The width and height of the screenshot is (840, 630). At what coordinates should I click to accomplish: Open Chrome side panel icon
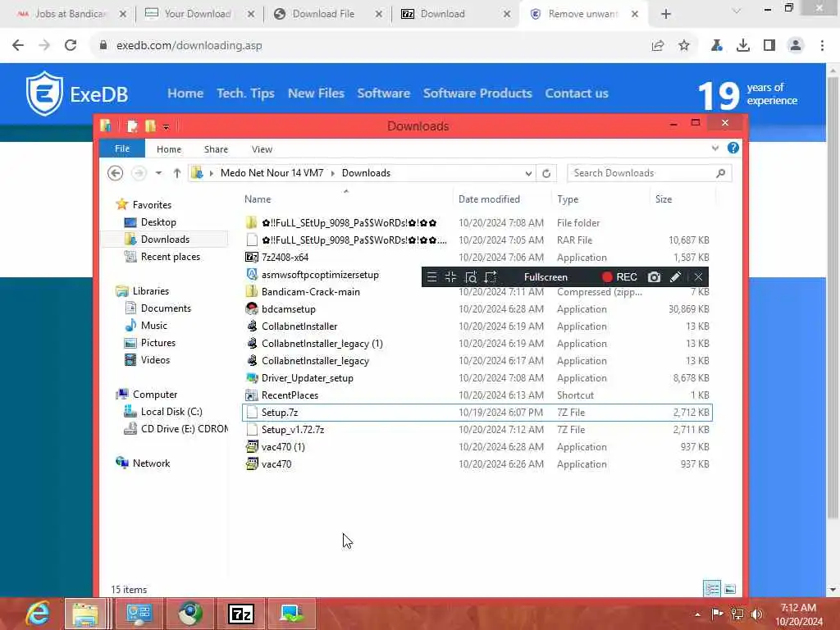point(769,46)
